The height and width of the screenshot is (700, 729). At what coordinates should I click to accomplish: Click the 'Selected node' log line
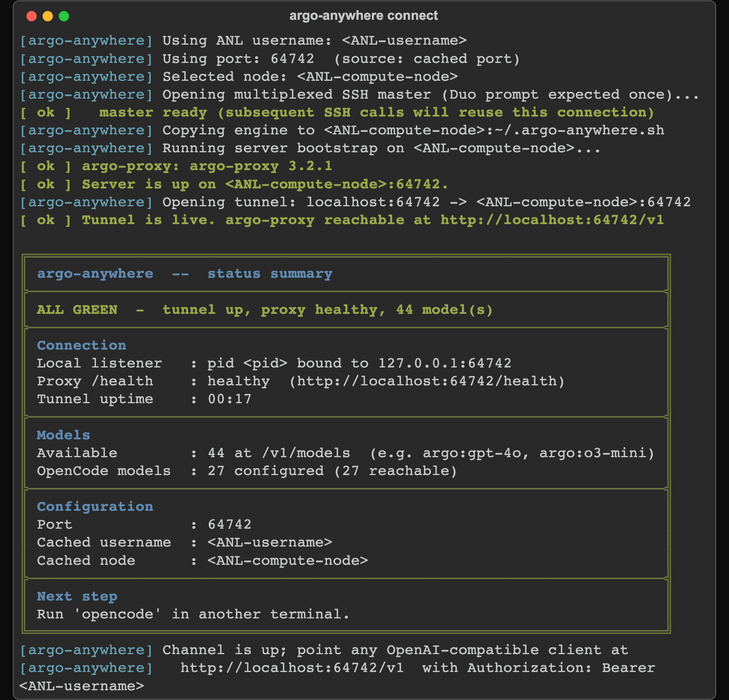(239, 77)
